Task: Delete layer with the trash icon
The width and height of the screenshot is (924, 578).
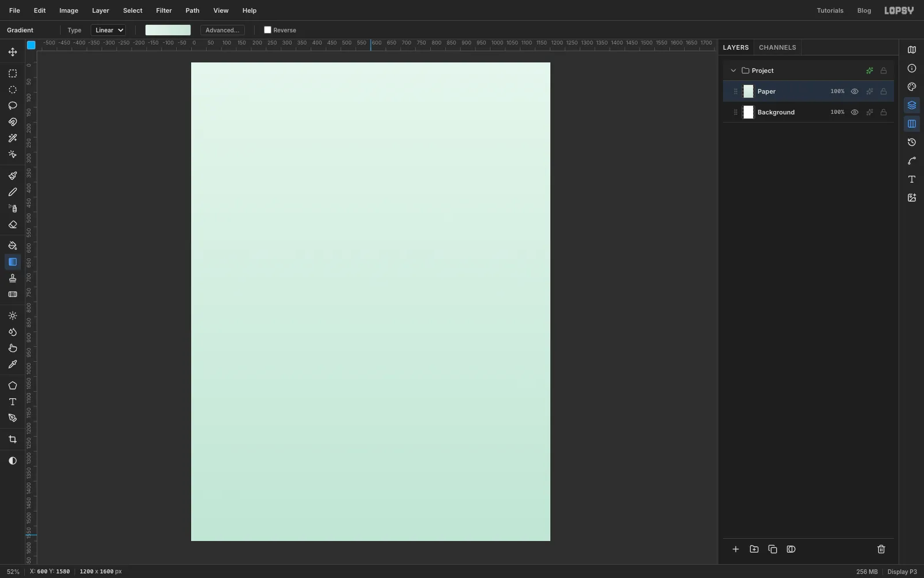Action: tap(881, 549)
